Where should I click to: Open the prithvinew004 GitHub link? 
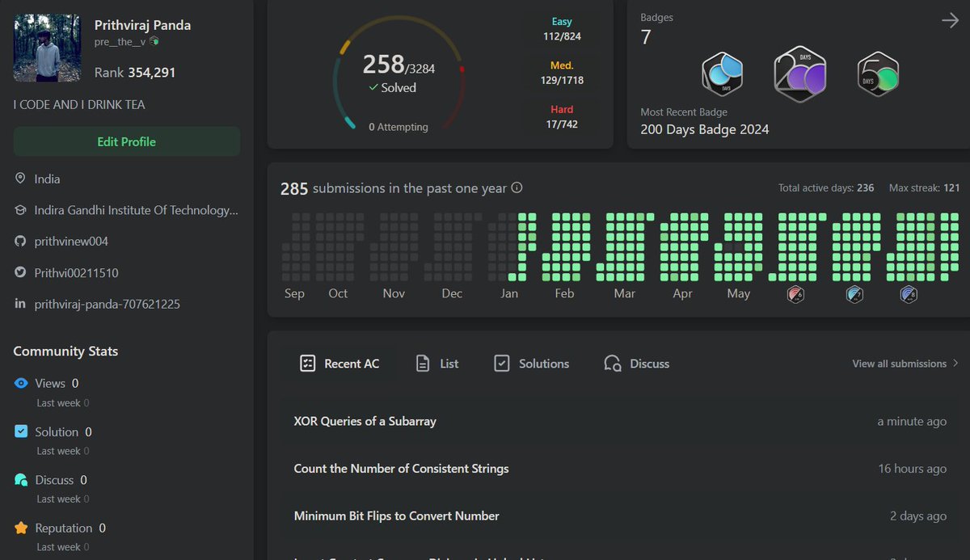71,241
